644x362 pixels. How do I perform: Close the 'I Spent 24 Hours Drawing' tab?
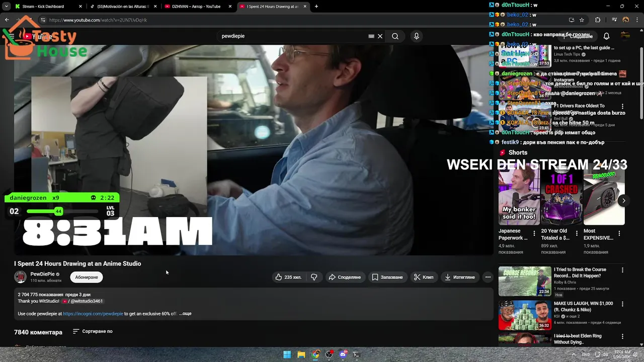305,7
